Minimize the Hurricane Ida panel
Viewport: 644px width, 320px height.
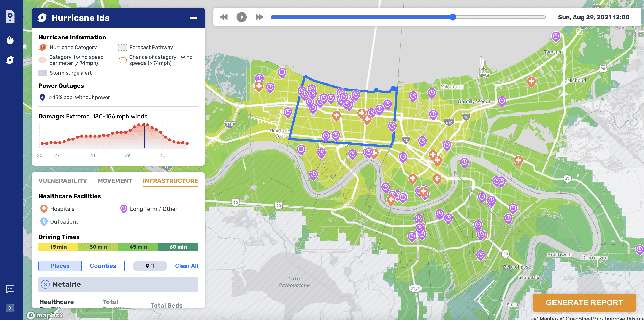click(x=193, y=18)
